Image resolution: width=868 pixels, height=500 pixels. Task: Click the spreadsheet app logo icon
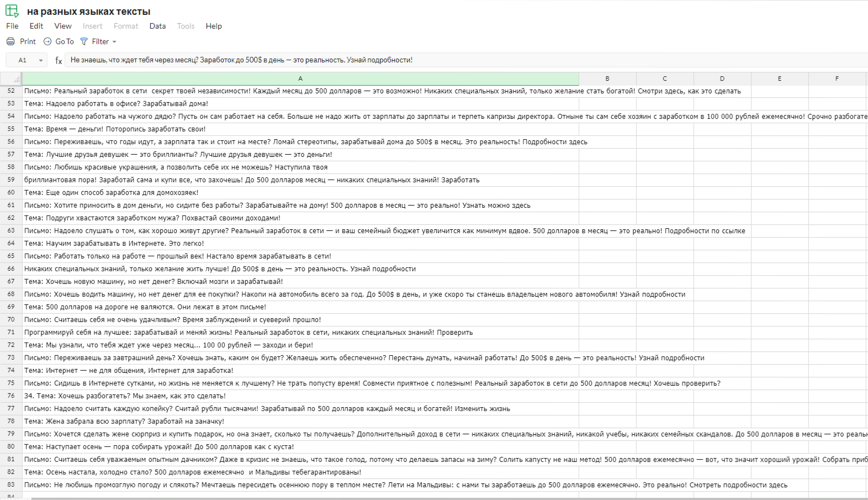click(x=12, y=11)
